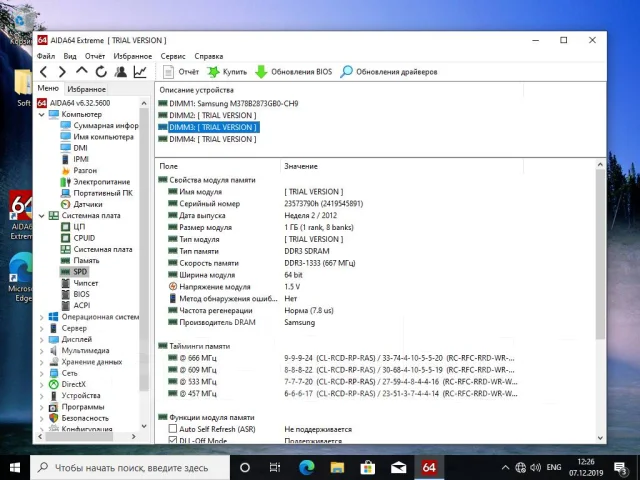Select CPUID in the tree
This screenshot has width=640, height=480.
tap(78, 238)
